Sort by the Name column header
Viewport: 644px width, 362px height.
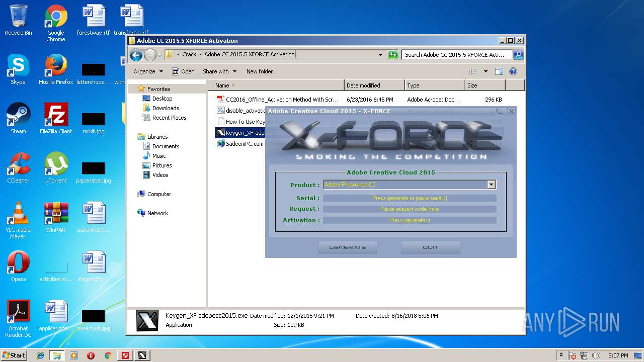tap(276, 85)
